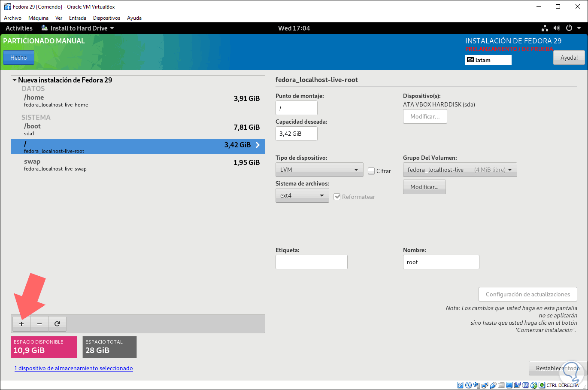Select the /boot sda1 partition row
588x390 pixels.
click(x=138, y=129)
